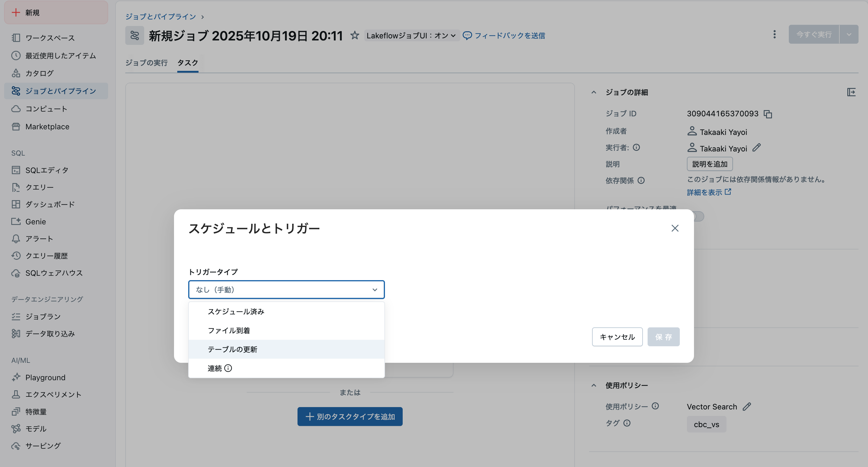Click 別のタスクタイプを追加 button
The height and width of the screenshot is (467, 868).
350,417
